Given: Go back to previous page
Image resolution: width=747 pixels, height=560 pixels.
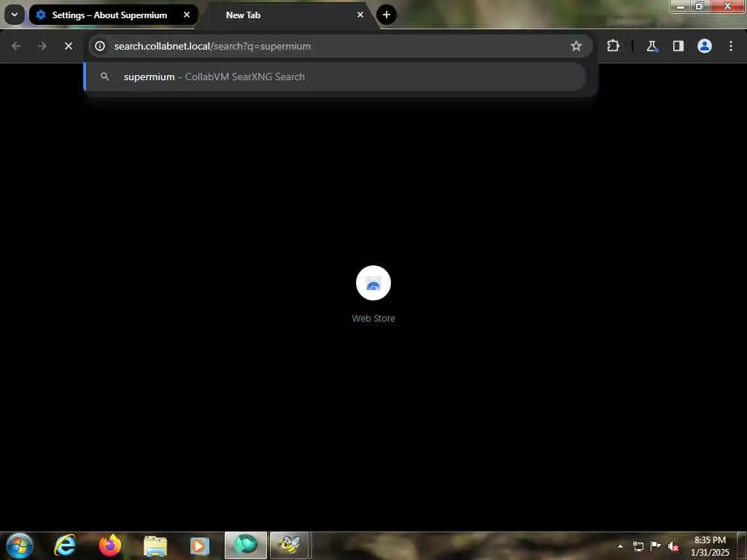Looking at the screenshot, I should click(x=16, y=46).
